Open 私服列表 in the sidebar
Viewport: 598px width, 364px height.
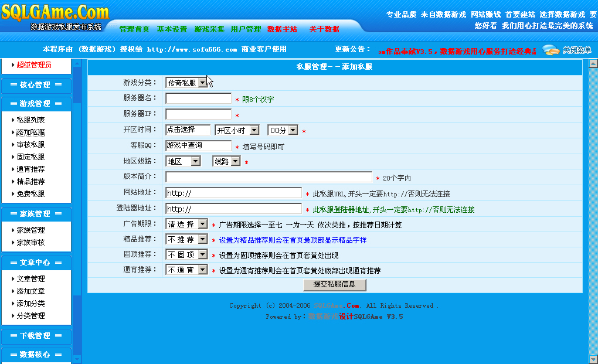31,120
